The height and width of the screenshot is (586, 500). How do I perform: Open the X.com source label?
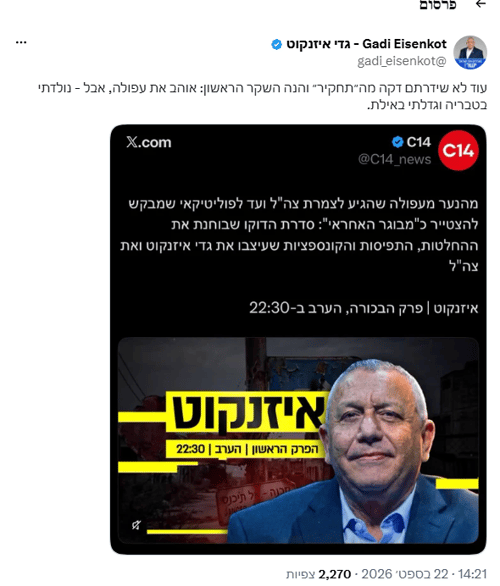[x=149, y=142]
